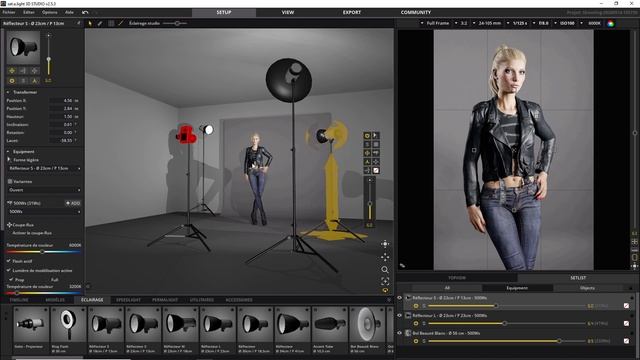Click the yellow circle light icon below reflector preview
This screenshot has width=640, height=360.
pyautogui.click(x=12, y=81)
